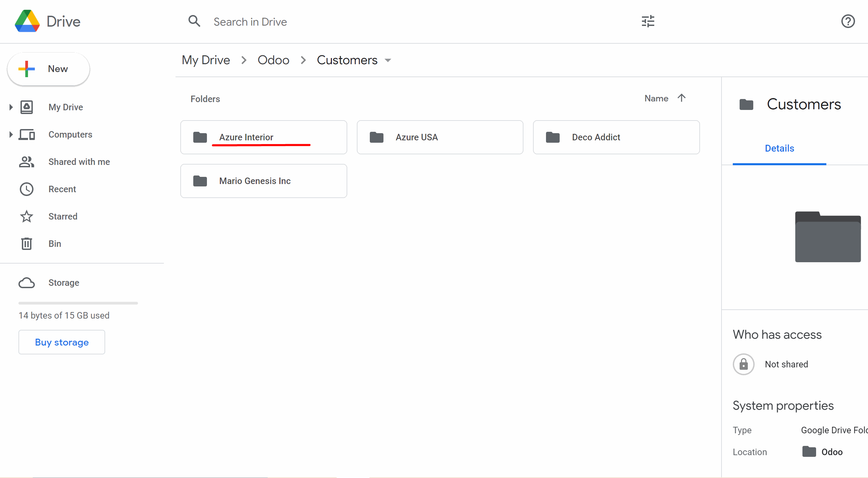
Task: Open the Storage page
Action: [x=64, y=283]
